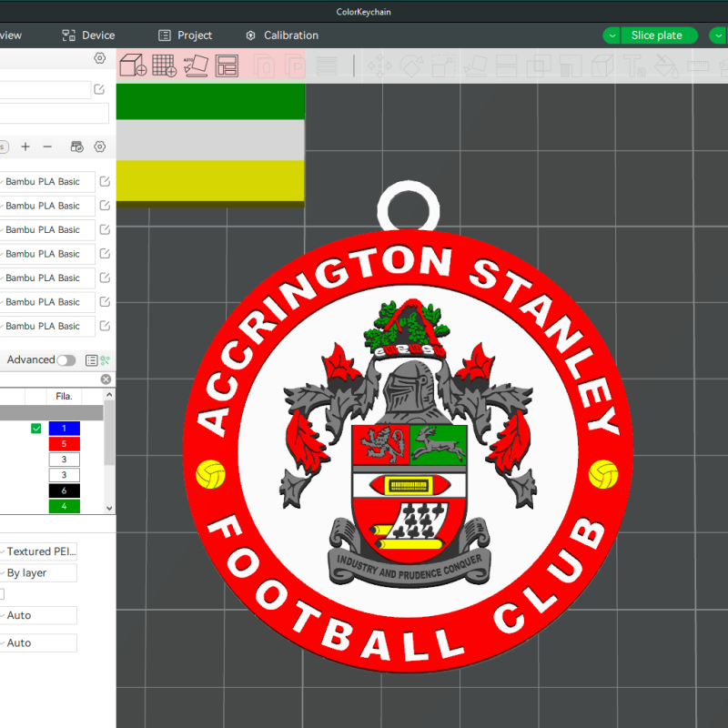Click the greyed-out Color painting bucket icon
This screenshot has height=728, width=728.
pyautogui.click(x=666, y=66)
